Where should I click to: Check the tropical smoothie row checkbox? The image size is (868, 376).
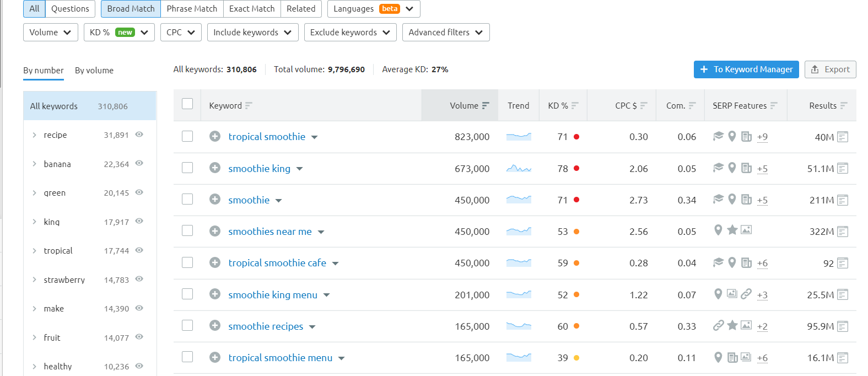pos(187,136)
